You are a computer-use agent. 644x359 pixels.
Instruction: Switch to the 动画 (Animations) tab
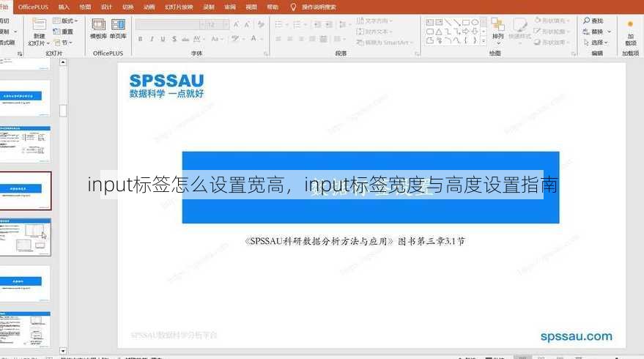click(149, 7)
